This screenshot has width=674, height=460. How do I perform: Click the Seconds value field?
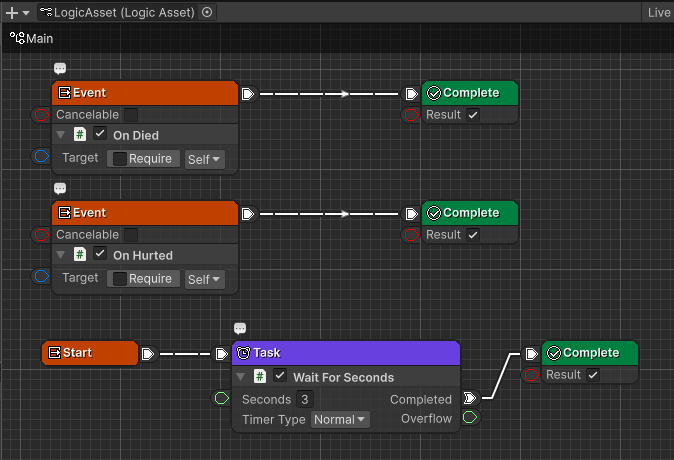[x=305, y=399]
